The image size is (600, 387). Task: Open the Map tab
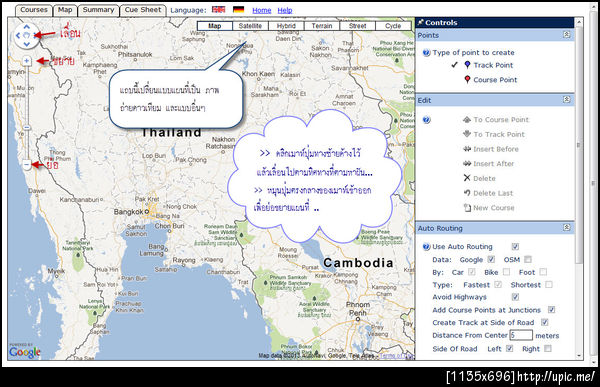(x=65, y=10)
